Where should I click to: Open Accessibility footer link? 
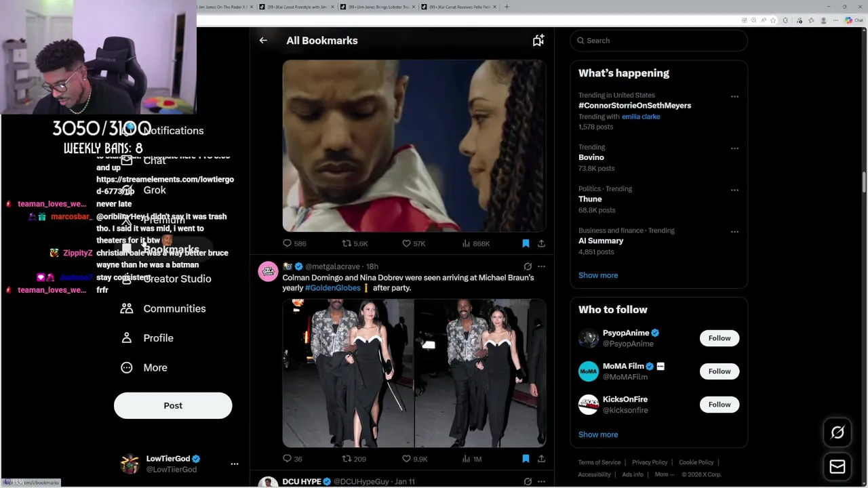point(595,474)
